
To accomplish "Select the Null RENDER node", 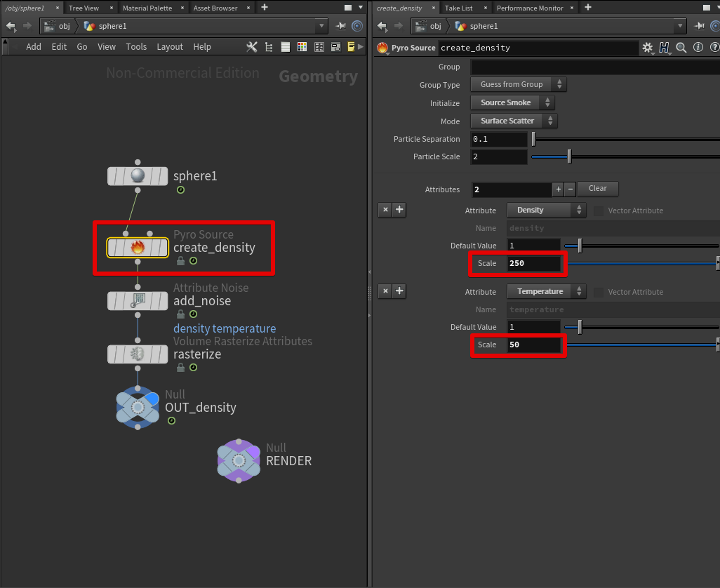I will 239,460.
